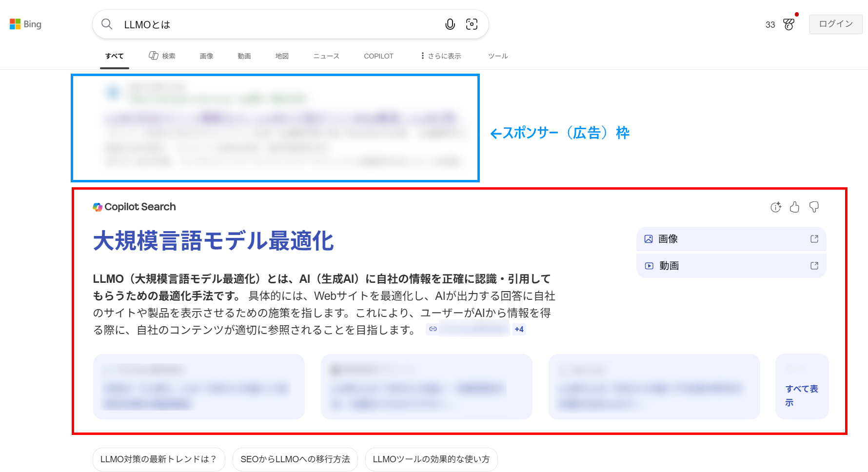Viewport: 868px width, 472px height.
Task: Click the search box containing LLMOとは
Action: tap(278, 24)
